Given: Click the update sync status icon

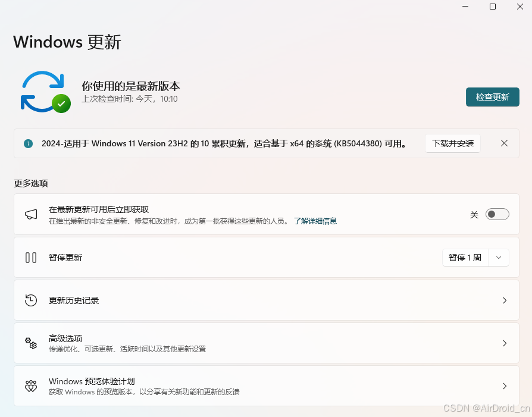Looking at the screenshot, I should [x=45, y=92].
